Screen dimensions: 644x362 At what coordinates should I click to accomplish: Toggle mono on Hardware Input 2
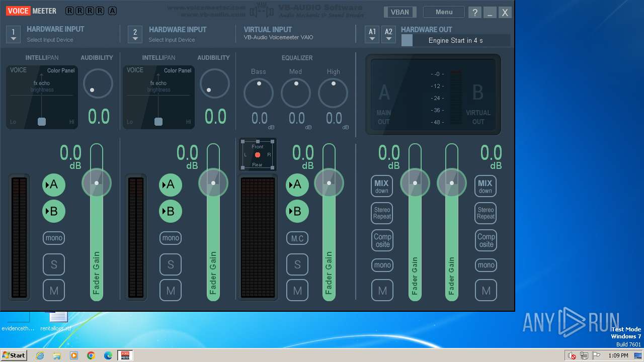[x=171, y=238]
